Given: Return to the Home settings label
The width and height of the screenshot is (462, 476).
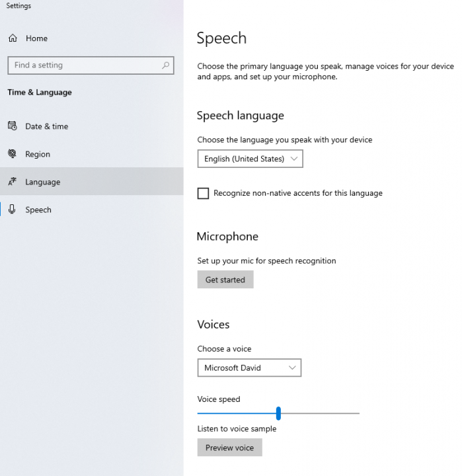Looking at the screenshot, I should coord(36,38).
